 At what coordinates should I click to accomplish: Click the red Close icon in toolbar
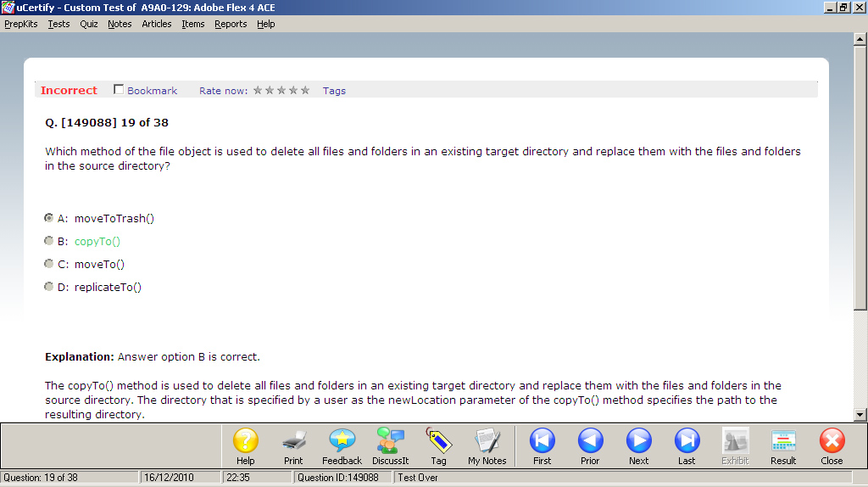click(832, 441)
